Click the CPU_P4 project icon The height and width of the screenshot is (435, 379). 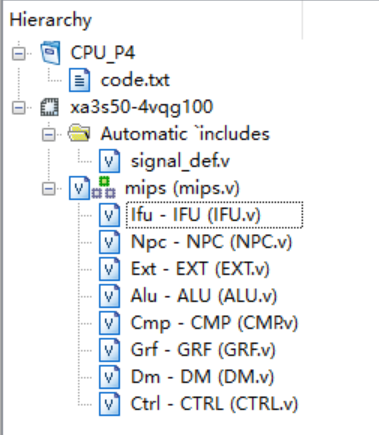[x=50, y=53]
